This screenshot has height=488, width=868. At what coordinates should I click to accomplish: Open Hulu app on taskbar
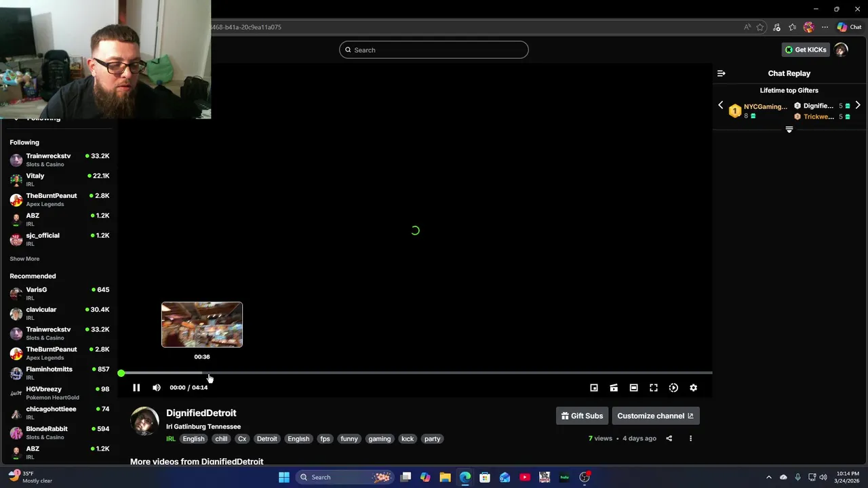564,477
